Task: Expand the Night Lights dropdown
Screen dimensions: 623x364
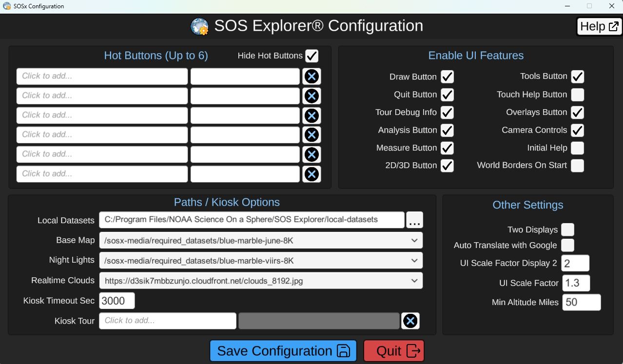Action: 261,260
